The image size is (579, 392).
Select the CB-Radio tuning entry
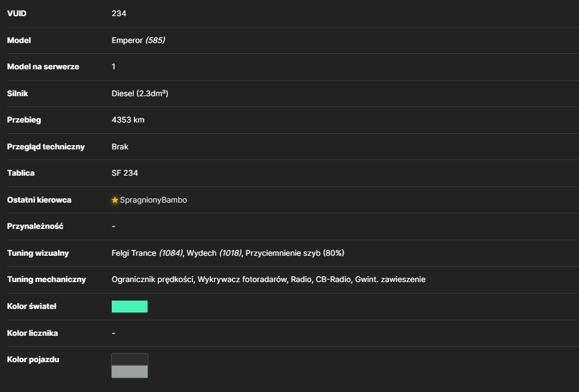pyautogui.click(x=333, y=280)
